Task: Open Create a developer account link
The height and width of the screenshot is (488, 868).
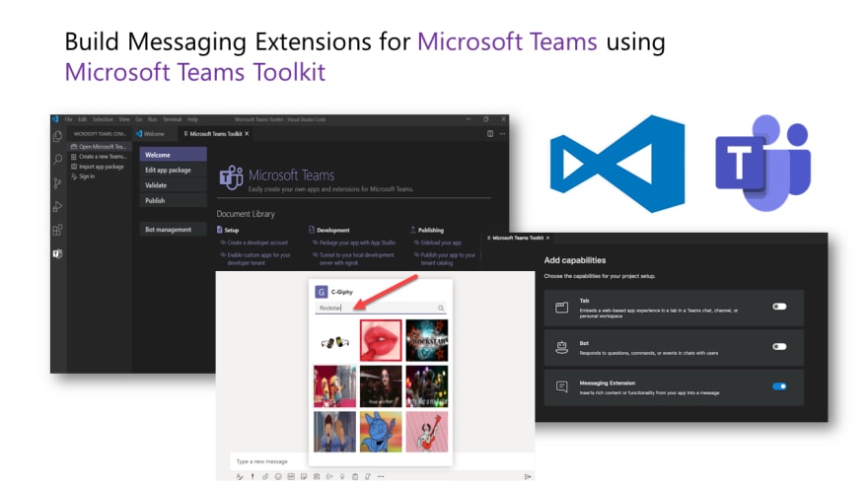Action: click(257, 243)
